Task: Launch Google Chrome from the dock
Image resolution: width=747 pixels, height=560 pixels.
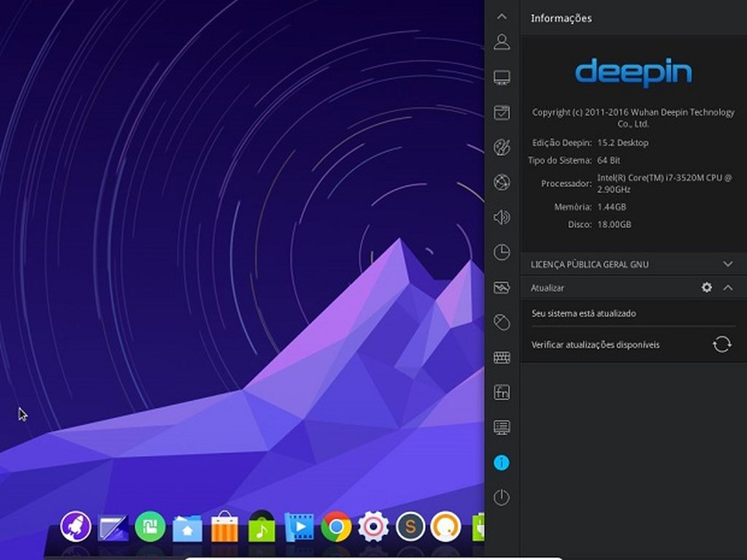Action: [336, 527]
